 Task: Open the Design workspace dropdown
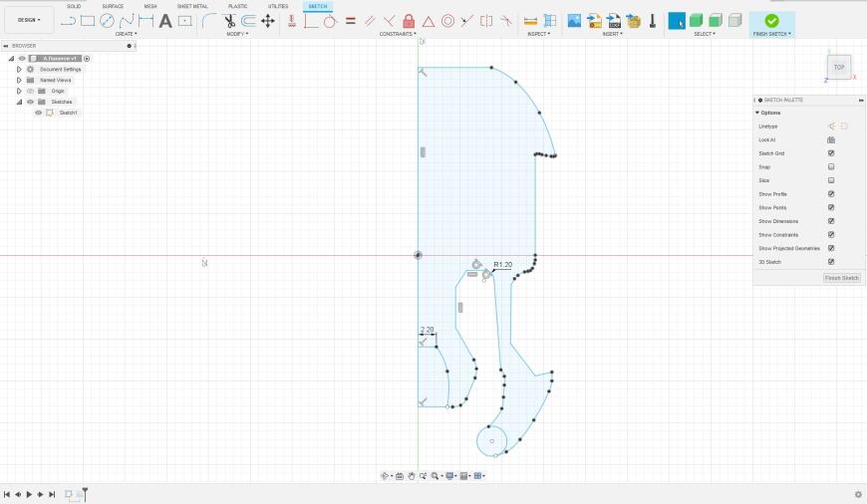pyautogui.click(x=29, y=20)
